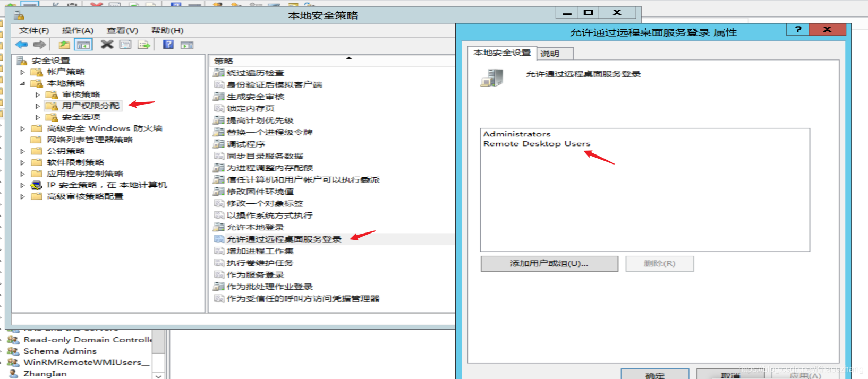Expand the 审核策略 tree node

pyautogui.click(x=38, y=95)
